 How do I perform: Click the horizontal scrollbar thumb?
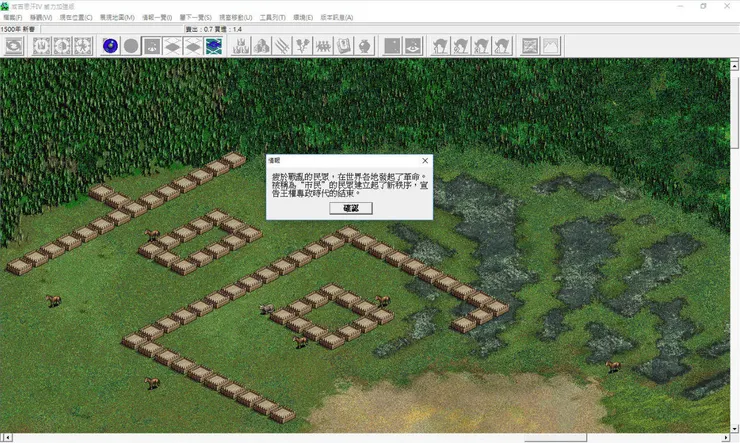(x=555, y=438)
